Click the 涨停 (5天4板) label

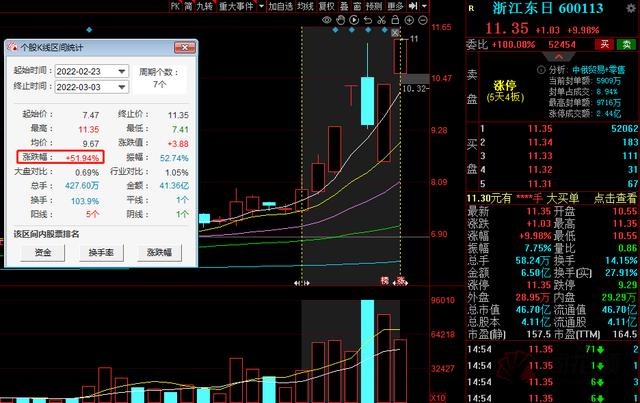click(505, 91)
